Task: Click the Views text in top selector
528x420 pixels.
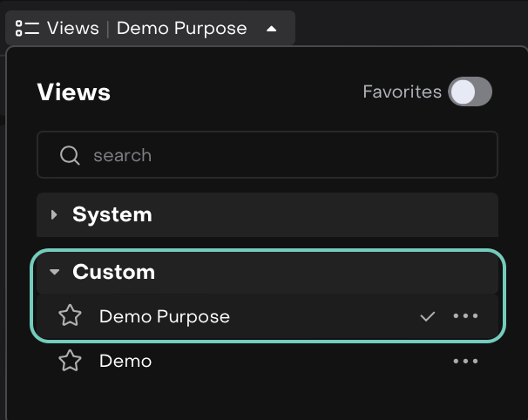Action: point(73,29)
